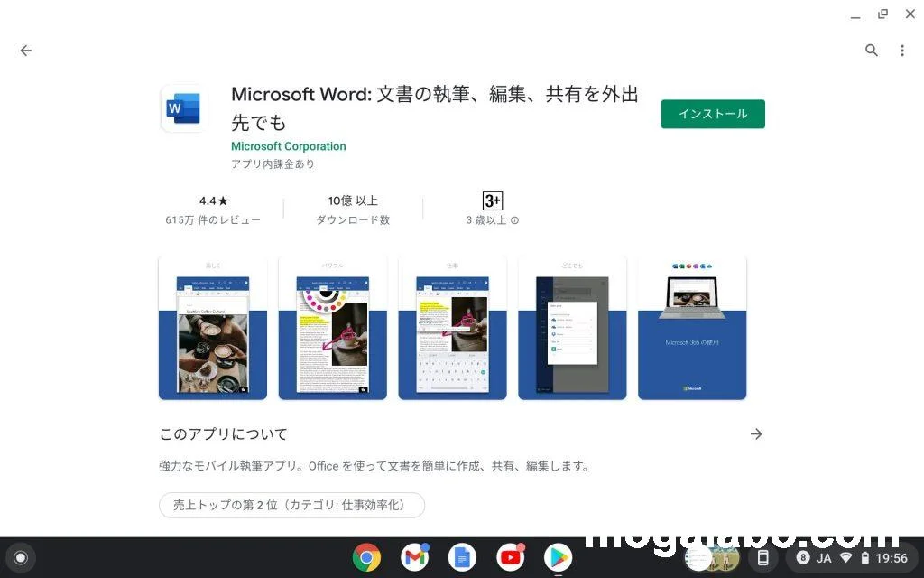Click the info icon beside 3 歳以上

(515, 220)
